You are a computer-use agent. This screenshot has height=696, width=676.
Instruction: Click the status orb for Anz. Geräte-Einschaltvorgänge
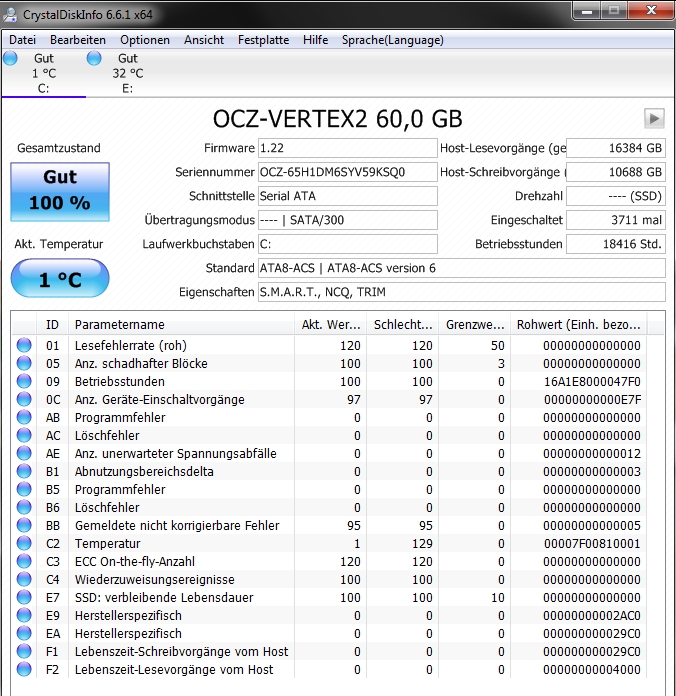(x=24, y=399)
